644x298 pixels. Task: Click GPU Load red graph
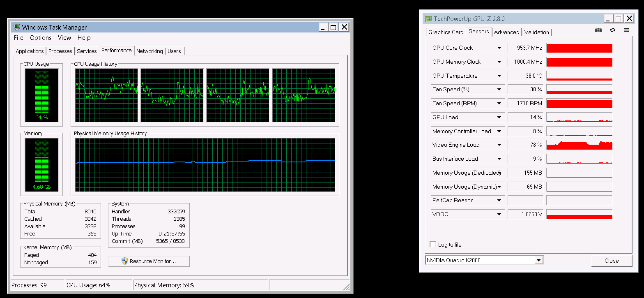(580, 118)
